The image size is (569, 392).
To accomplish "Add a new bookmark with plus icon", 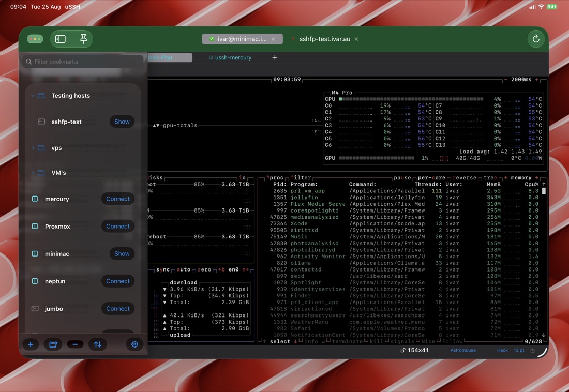I will point(31,344).
